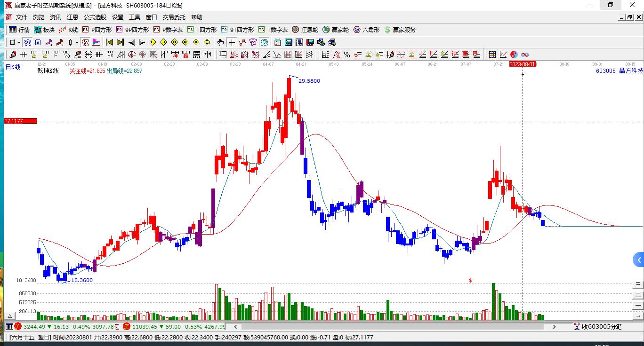Select the Gann fan lines tool
The height and width of the screenshot is (346, 644).
click(x=233, y=55)
